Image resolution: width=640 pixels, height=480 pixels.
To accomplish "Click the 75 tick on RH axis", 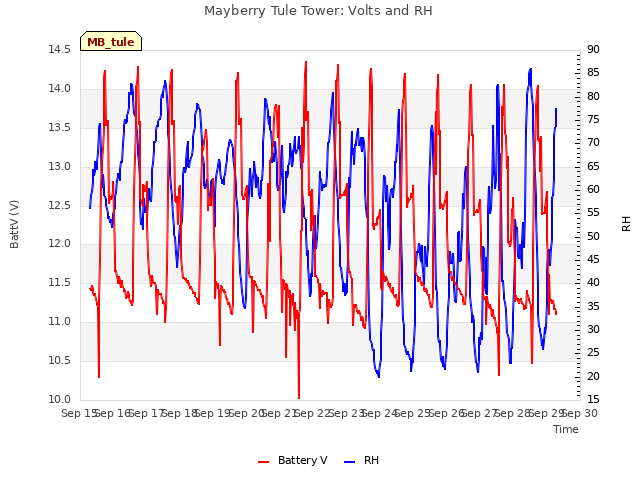I will tap(593, 120).
